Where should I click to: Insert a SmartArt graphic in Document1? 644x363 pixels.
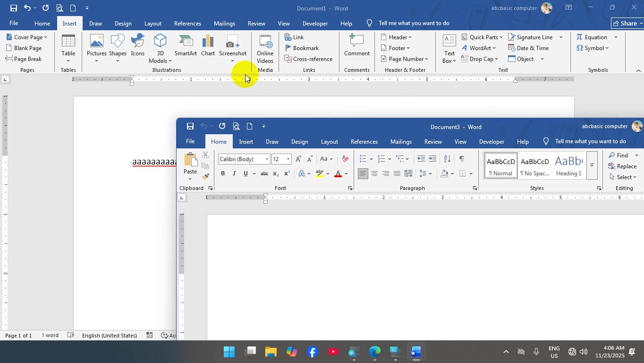(186, 46)
